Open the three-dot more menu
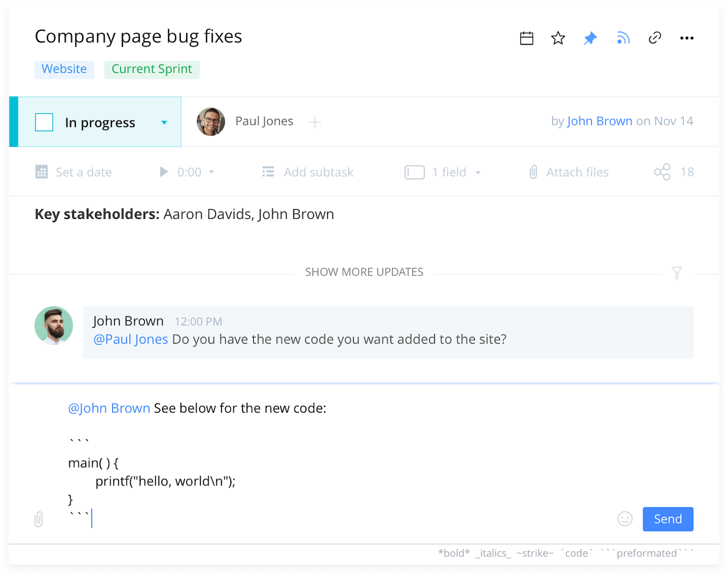This screenshot has width=728, height=576. 687,38
